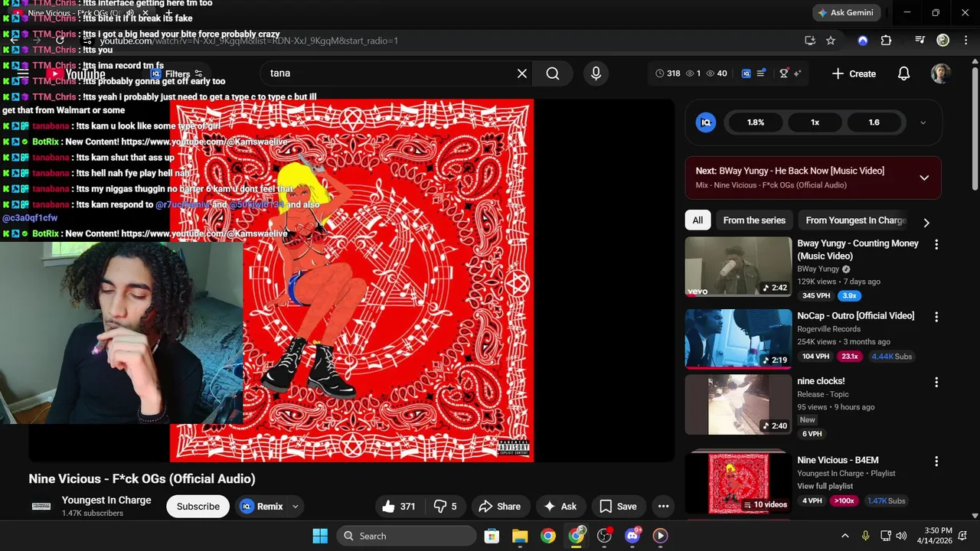Click the clock stat showing 318
The image size is (980, 551).
(x=668, y=73)
